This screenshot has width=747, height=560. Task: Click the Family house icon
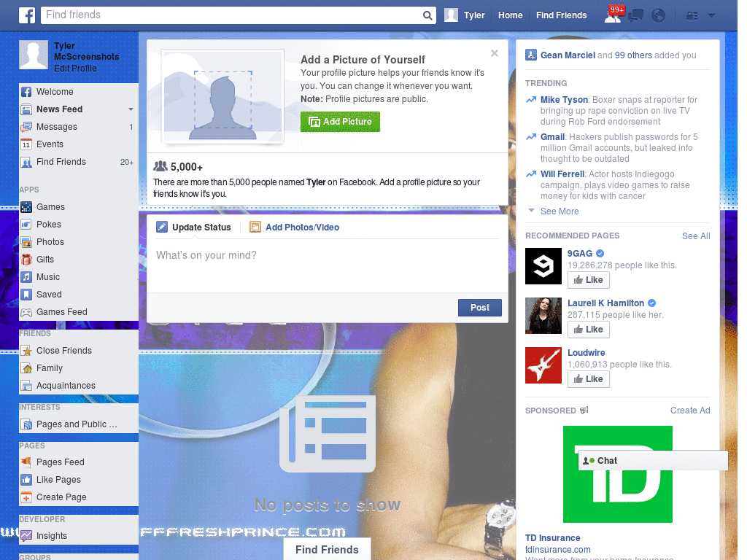[x=26, y=368]
